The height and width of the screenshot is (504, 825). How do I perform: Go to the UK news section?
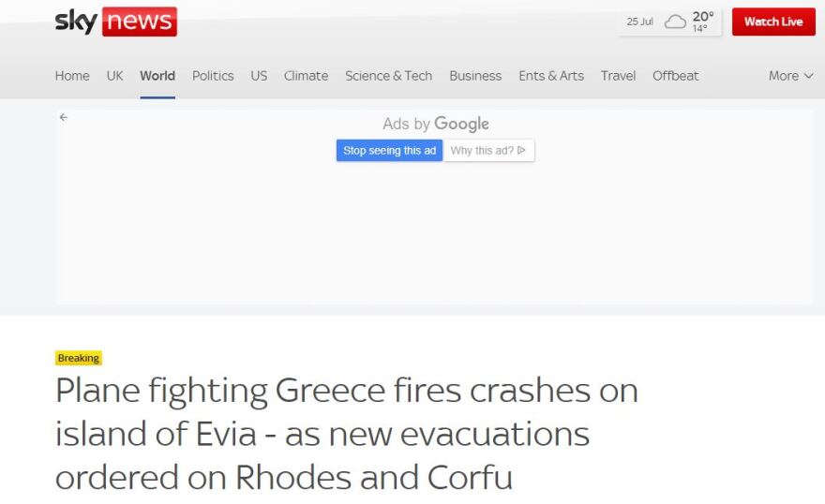click(114, 76)
